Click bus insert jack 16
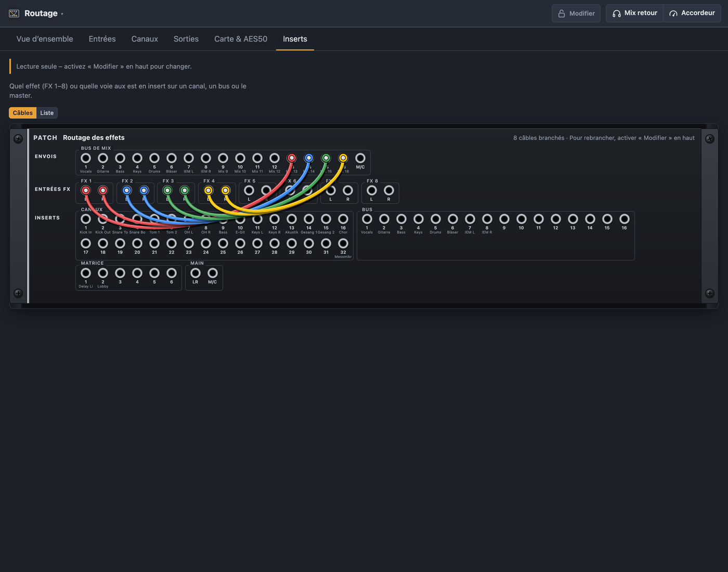 (x=625, y=219)
